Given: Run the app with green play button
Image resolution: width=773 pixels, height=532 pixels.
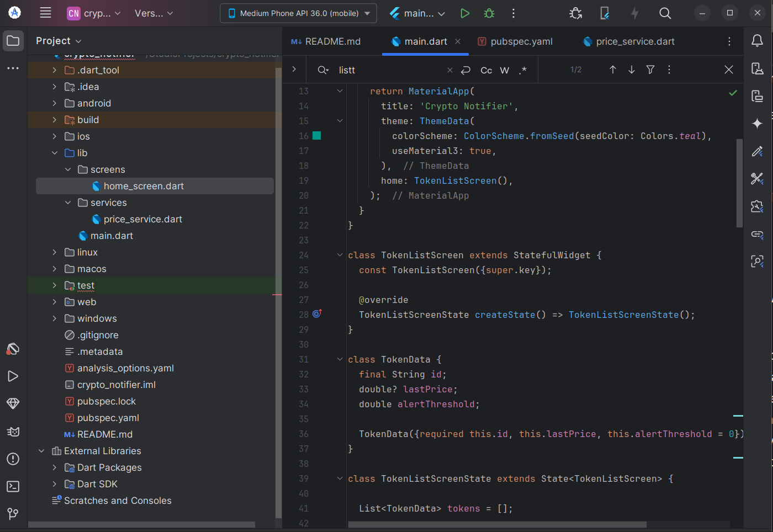Looking at the screenshot, I should [x=465, y=13].
